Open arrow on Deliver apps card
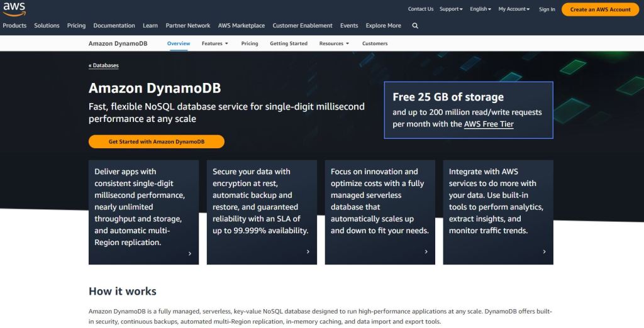The image size is (644, 328). coord(190,254)
